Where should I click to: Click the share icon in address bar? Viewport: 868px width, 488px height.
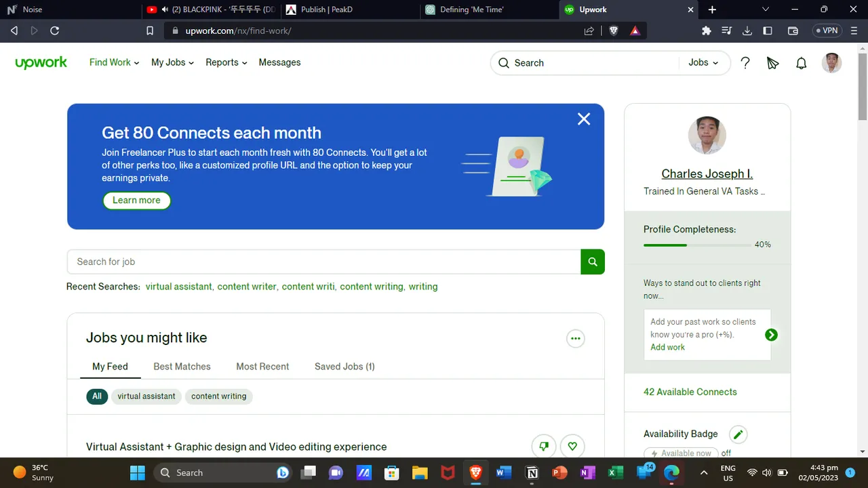pyautogui.click(x=589, y=30)
